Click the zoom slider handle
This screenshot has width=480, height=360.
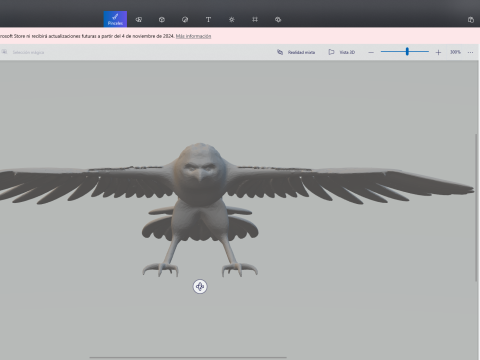407,51
